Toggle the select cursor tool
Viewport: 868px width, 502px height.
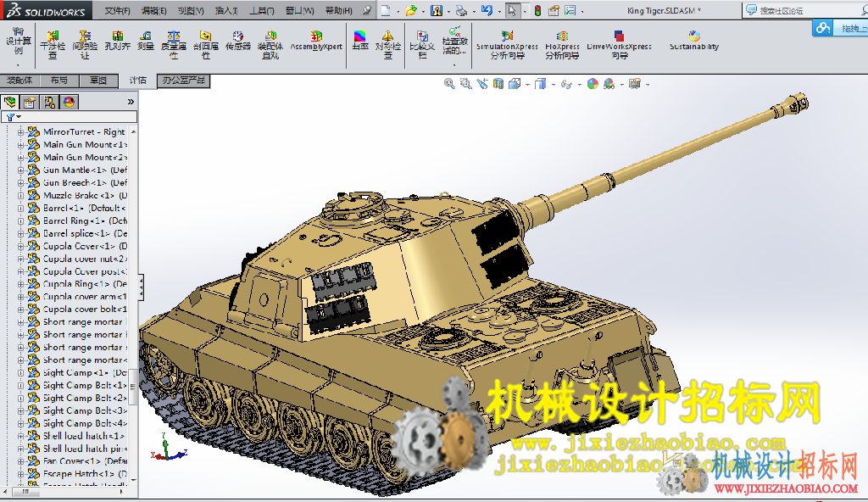[x=512, y=10]
